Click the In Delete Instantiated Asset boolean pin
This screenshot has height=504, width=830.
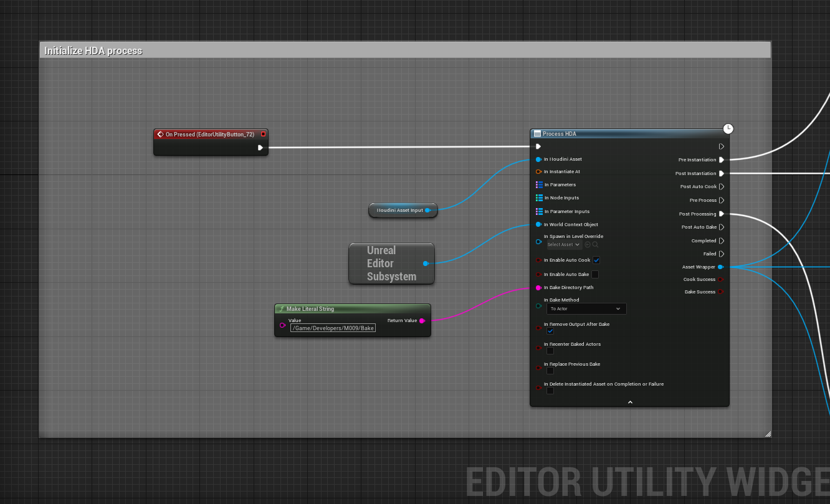[538, 388]
